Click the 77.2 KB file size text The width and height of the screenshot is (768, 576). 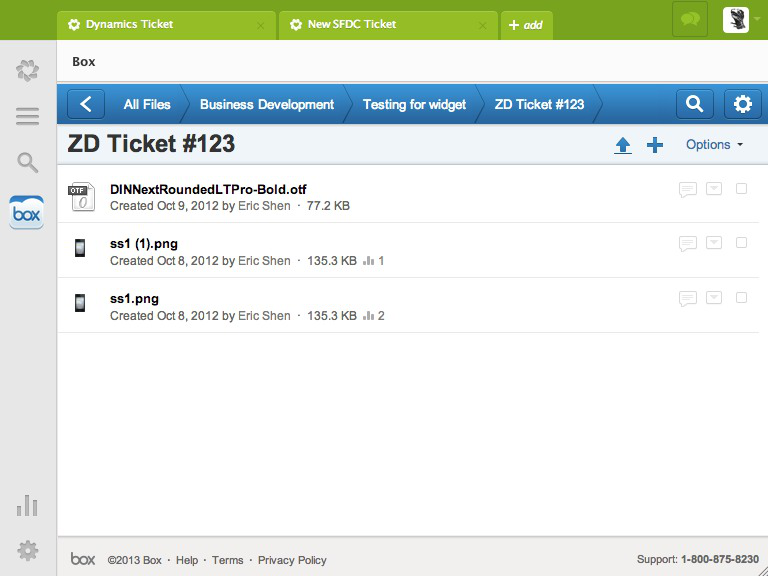click(328, 206)
